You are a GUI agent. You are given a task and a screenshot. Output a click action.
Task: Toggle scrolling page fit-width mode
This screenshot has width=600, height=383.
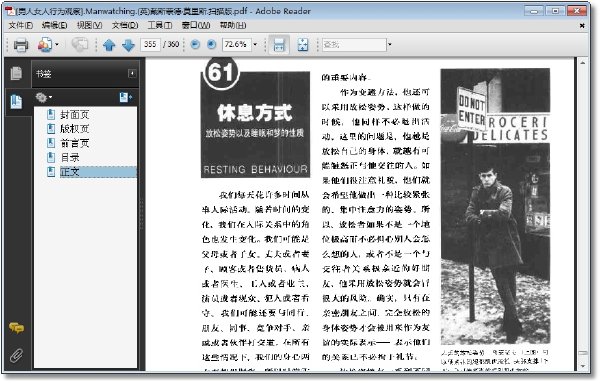click(x=279, y=45)
